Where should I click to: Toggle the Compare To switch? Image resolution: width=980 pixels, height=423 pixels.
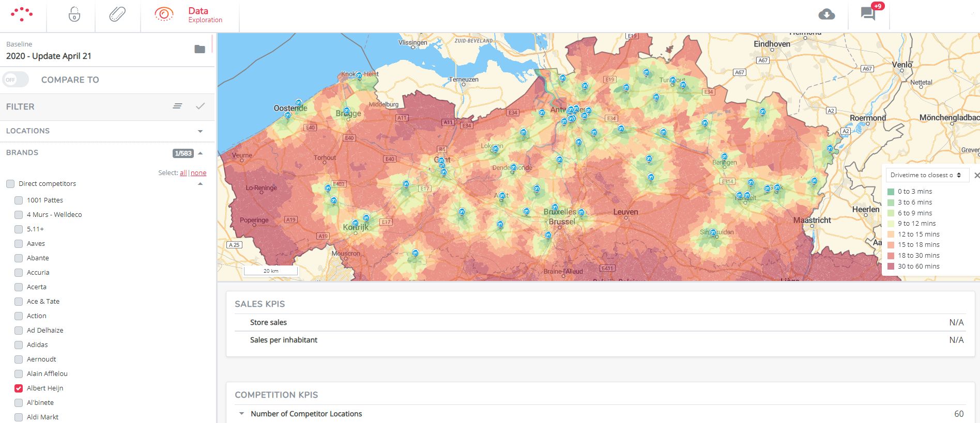tap(16, 80)
